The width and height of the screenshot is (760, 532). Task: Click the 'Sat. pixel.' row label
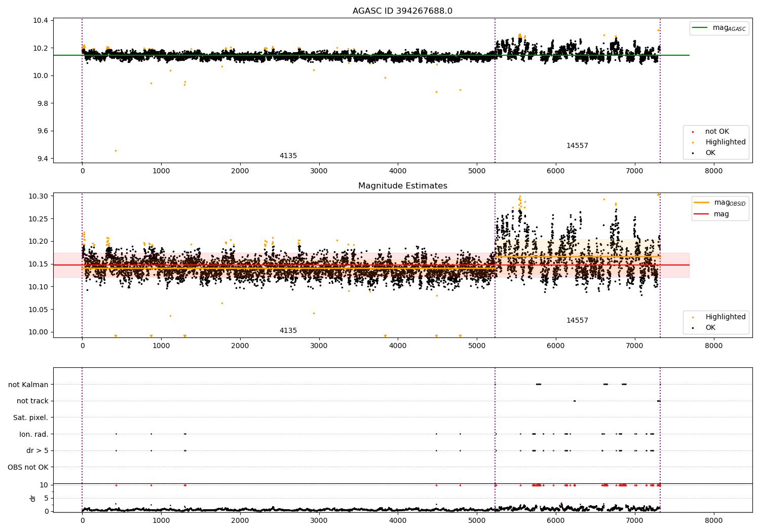tap(31, 417)
